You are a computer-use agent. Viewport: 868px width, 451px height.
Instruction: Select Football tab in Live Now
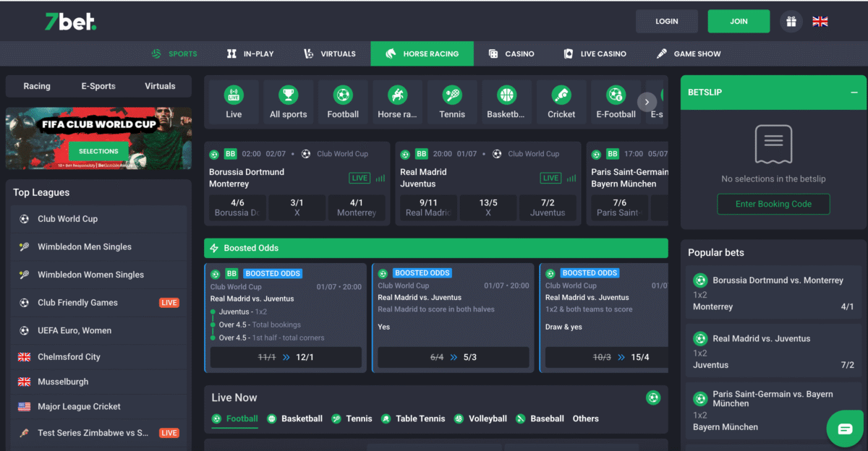click(234, 418)
